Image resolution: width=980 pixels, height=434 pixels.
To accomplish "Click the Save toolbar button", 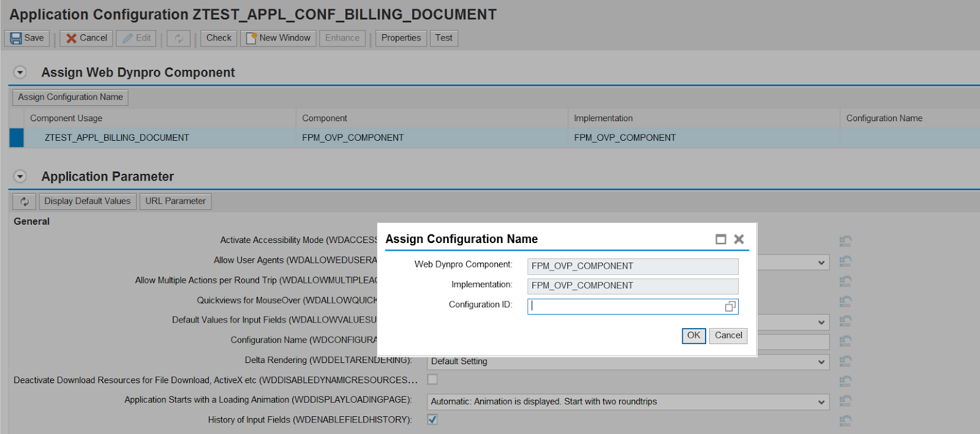I will pos(27,38).
